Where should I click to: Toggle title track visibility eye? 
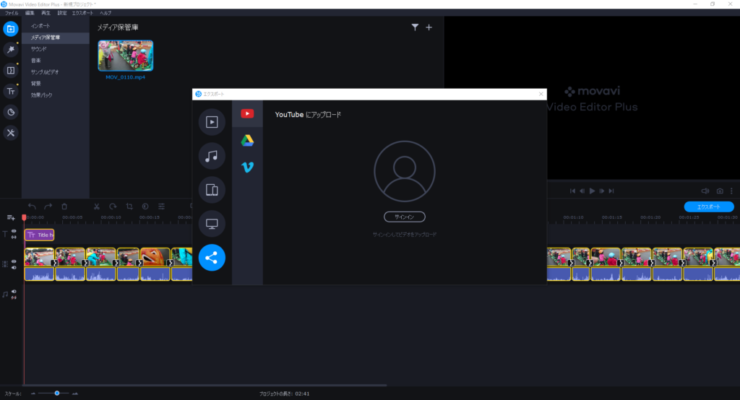[x=14, y=231]
